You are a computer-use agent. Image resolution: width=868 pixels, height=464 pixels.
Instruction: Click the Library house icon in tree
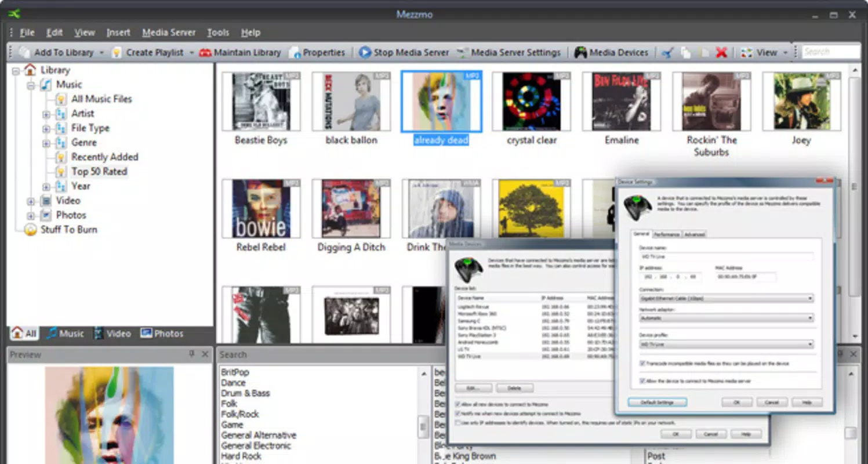click(30, 70)
